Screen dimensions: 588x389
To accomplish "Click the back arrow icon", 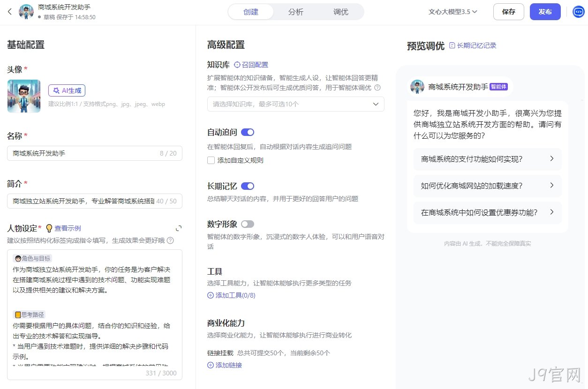I will (10, 12).
